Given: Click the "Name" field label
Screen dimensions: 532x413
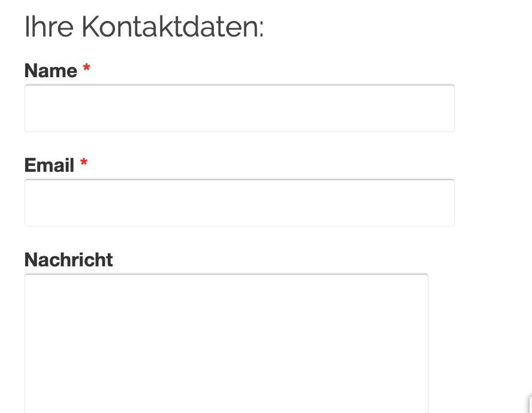Looking at the screenshot, I should pos(51,71).
